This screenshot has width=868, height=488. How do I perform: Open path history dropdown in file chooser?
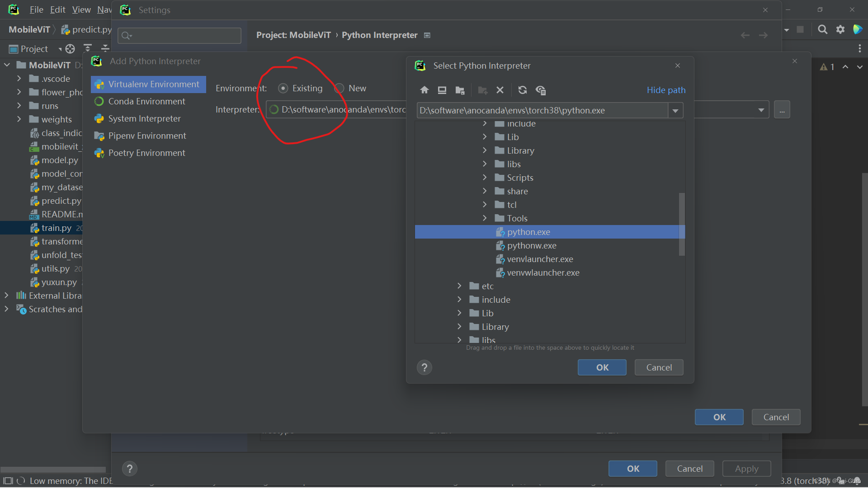pos(675,110)
